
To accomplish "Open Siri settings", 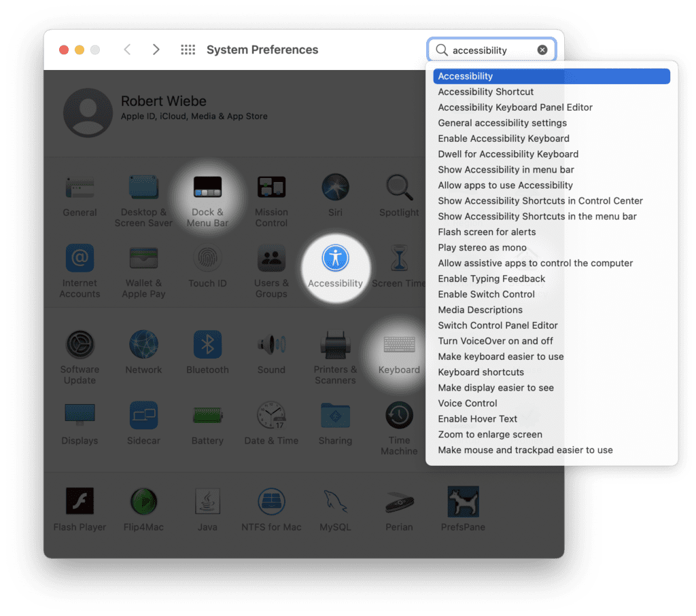I will 335,187.
